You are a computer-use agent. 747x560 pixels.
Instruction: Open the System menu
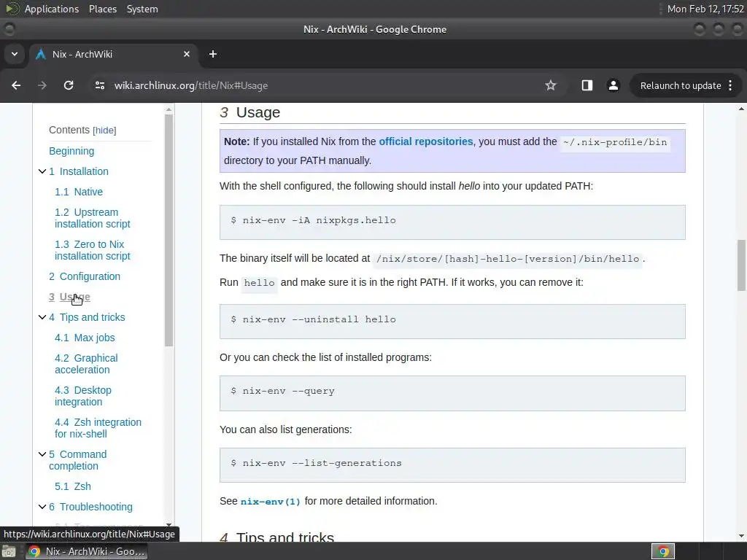coord(142,9)
